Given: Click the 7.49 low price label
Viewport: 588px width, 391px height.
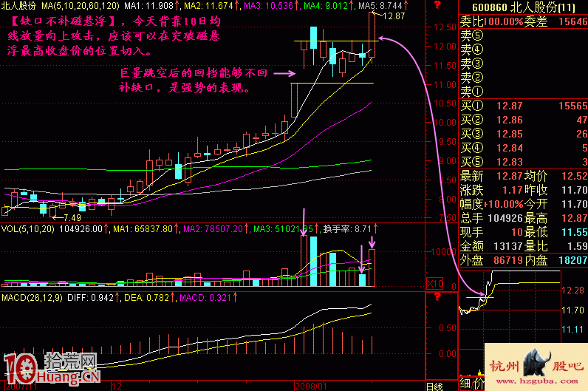Looking at the screenshot, I should point(72,217).
